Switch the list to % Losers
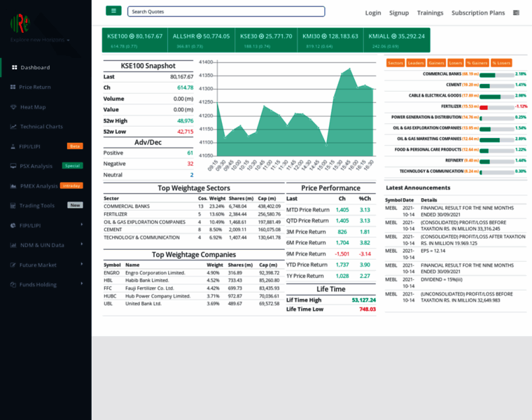This screenshot has height=420, width=532. pos(501,63)
